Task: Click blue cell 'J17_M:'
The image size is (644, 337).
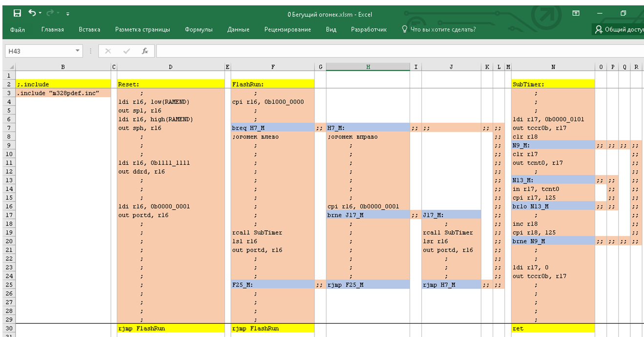Action: pos(451,215)
